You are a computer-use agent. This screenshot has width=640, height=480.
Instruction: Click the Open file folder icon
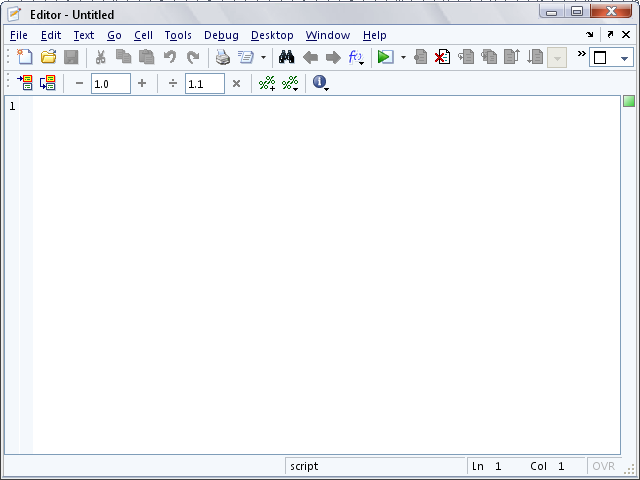click(48, 58)
